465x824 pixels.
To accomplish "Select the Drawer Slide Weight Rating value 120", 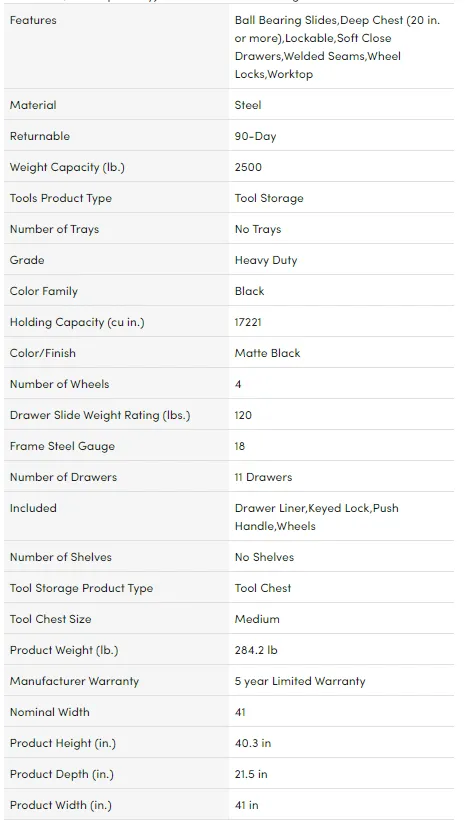I will (x=243, y=415).
